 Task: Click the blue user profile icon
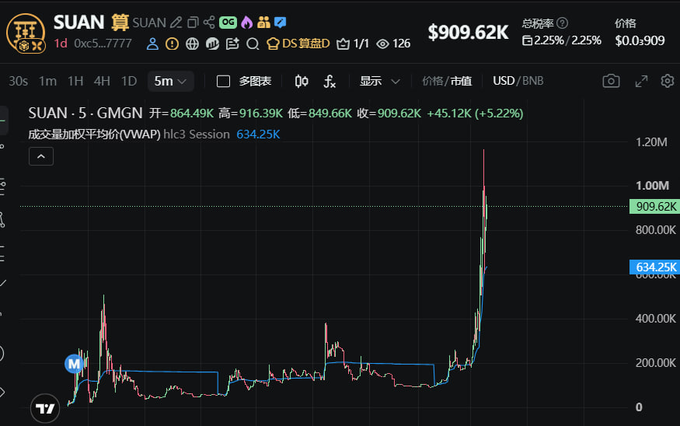[152, 44]
